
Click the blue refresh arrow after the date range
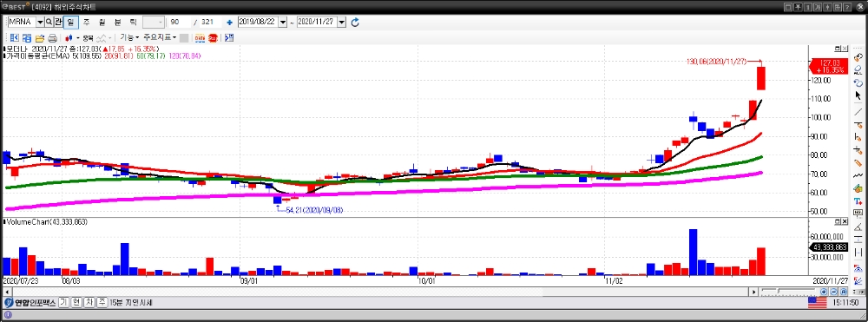click(355, 22)
